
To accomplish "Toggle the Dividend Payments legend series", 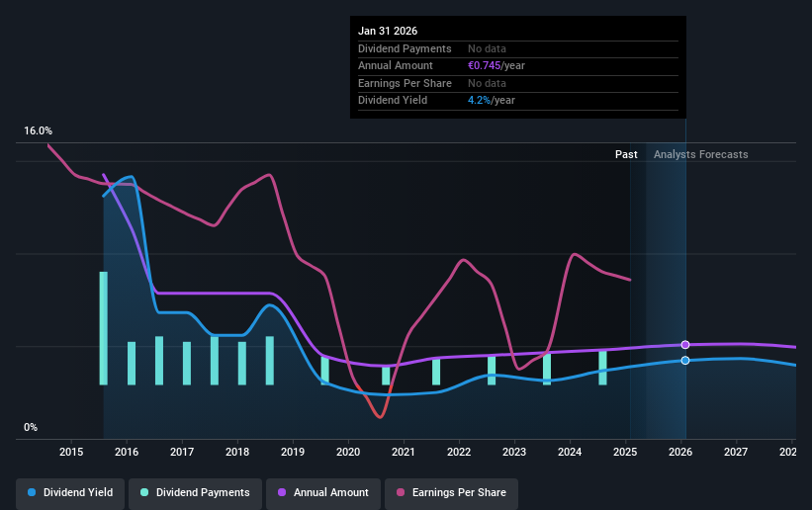I will [x=195, y=493].
